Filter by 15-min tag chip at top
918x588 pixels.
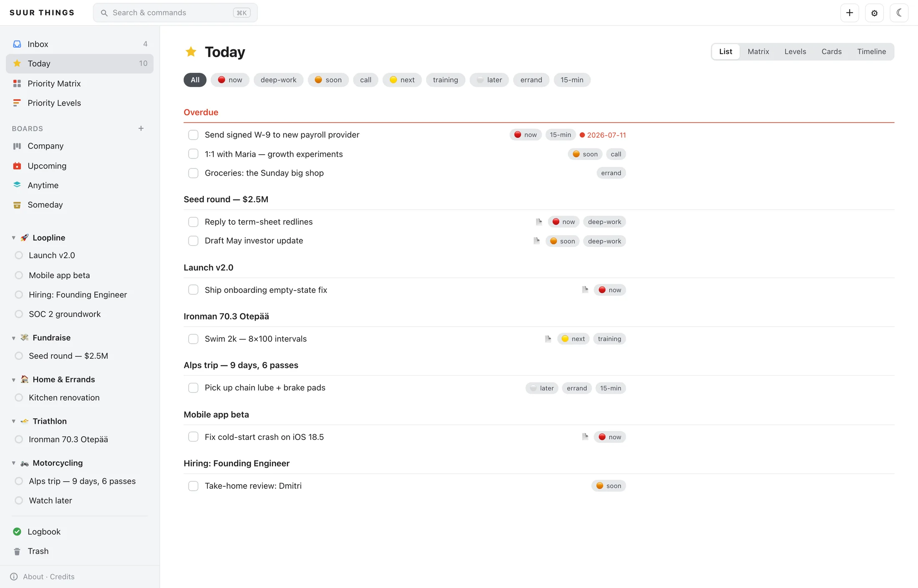(x=572, y=80)
